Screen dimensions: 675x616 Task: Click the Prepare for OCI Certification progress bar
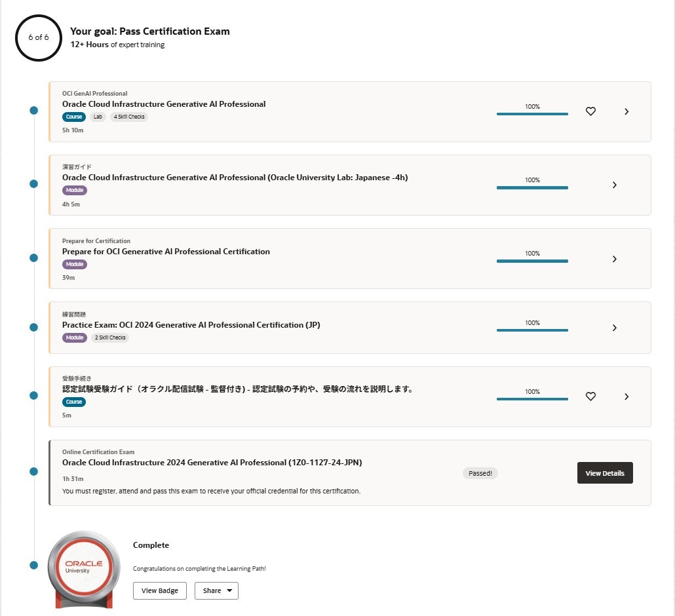pos(533,261)
